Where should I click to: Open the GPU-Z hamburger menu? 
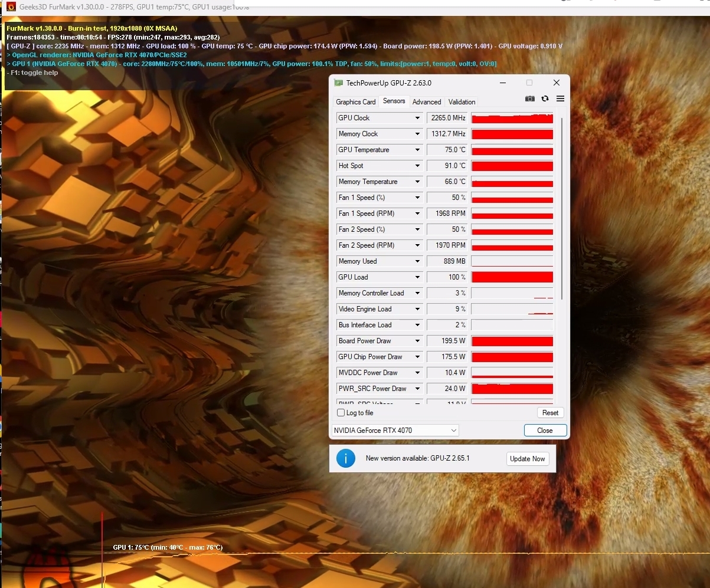(560, 98)
